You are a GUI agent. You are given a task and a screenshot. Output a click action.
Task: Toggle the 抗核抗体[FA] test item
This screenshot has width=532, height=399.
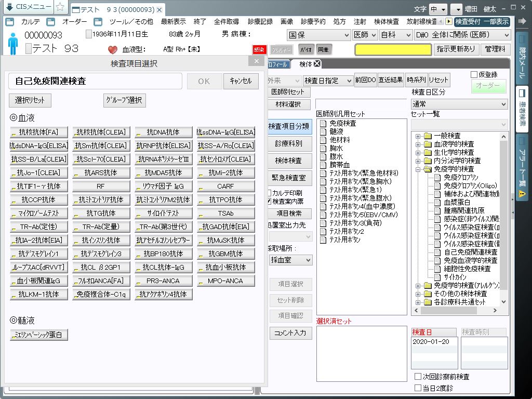pos(38,132)
